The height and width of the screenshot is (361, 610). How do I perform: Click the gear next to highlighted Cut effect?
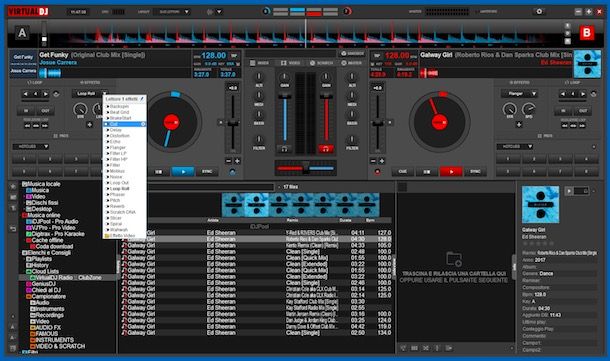143,124
